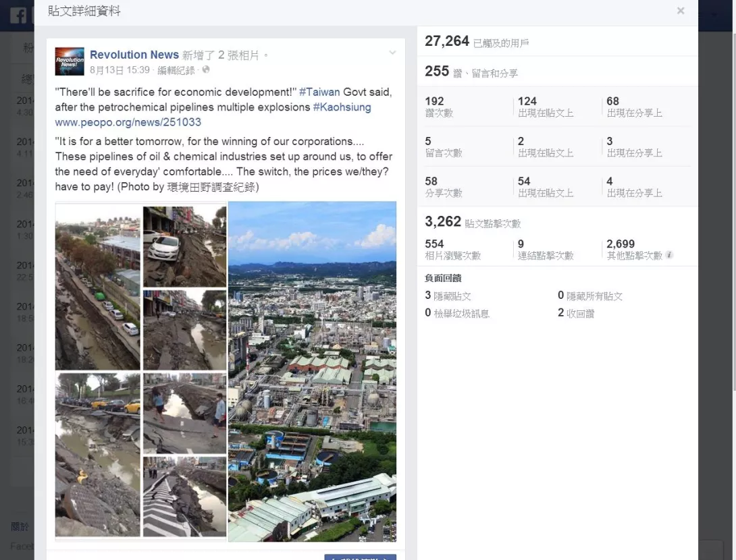Click the 負面回饋 section heading

pos(443,278)
